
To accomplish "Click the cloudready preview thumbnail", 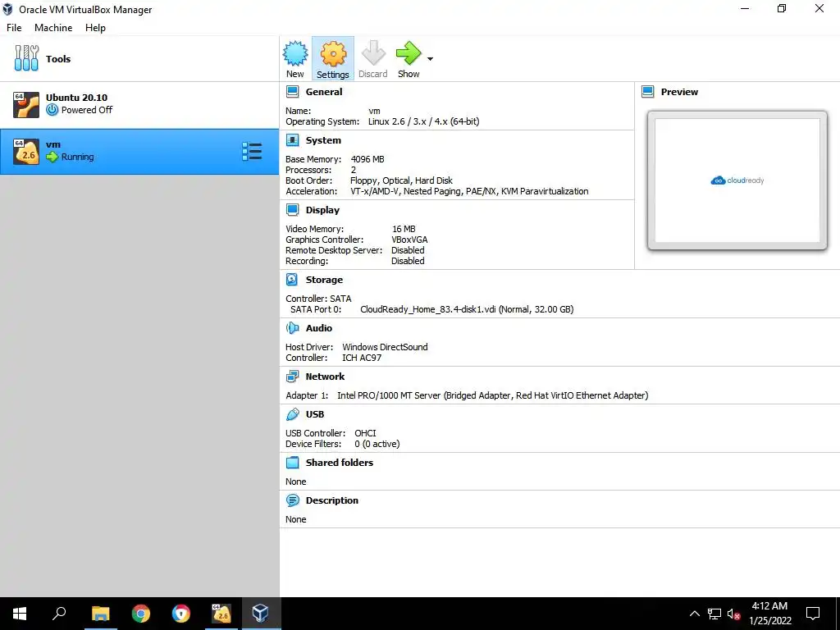I will tap(737, 180).
